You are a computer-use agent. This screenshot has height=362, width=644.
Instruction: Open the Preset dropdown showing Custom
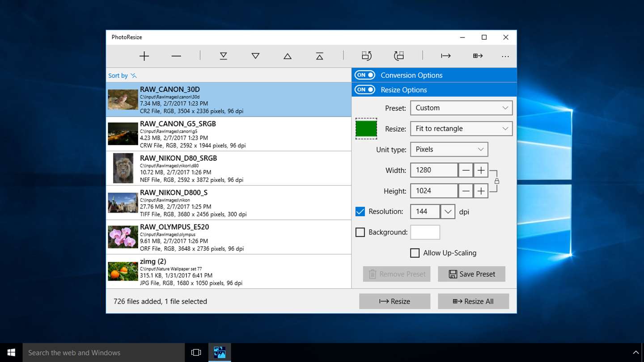(x=461, y=108)
